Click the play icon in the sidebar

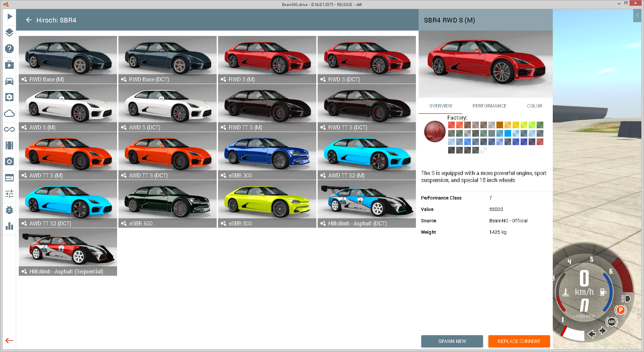tap(9, 16)
